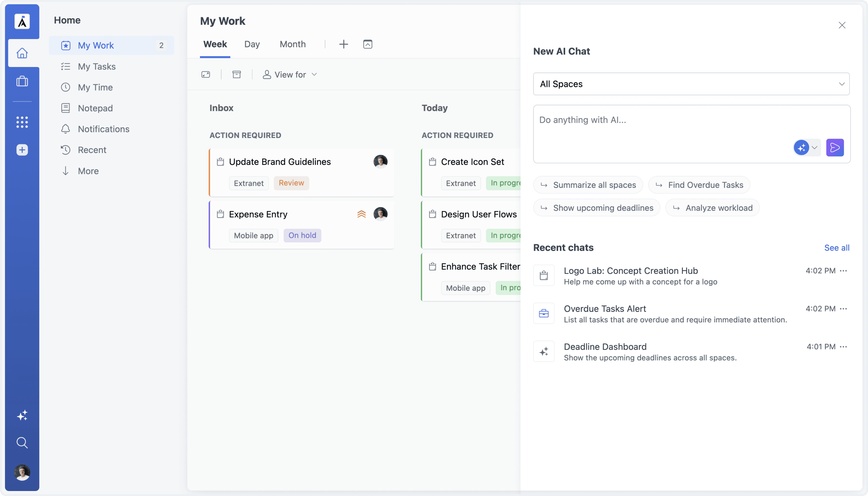Add a new view with plus icon

click(343, 44)
